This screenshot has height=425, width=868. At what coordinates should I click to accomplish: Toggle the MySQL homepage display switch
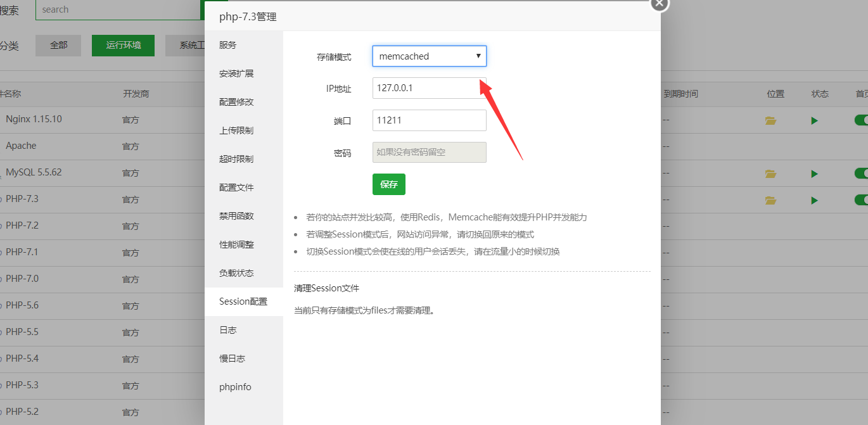[862, 173]
